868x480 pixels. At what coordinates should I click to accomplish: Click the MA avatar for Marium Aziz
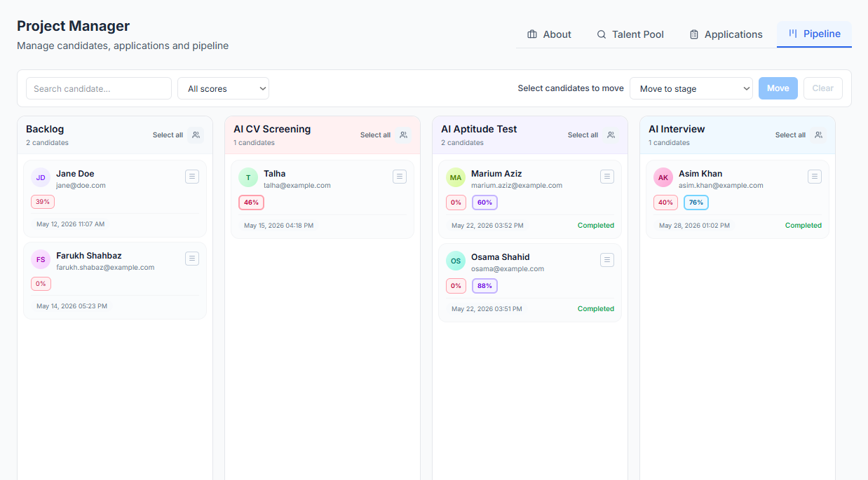coord(456,177)
